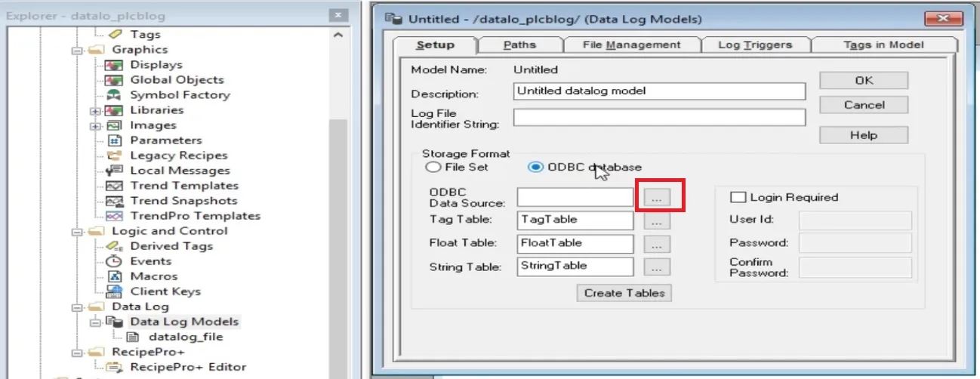
Task: Click the Global Objects icon
Action: (x=115, y=80)
